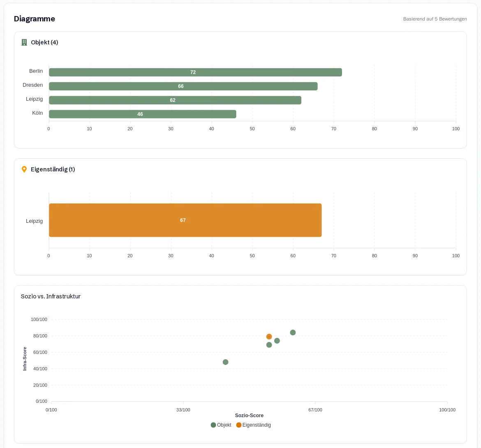This screenshot has height=448, width=481.
Task: Click the Infra-Score axis title
Action: (x=25, y=359)
